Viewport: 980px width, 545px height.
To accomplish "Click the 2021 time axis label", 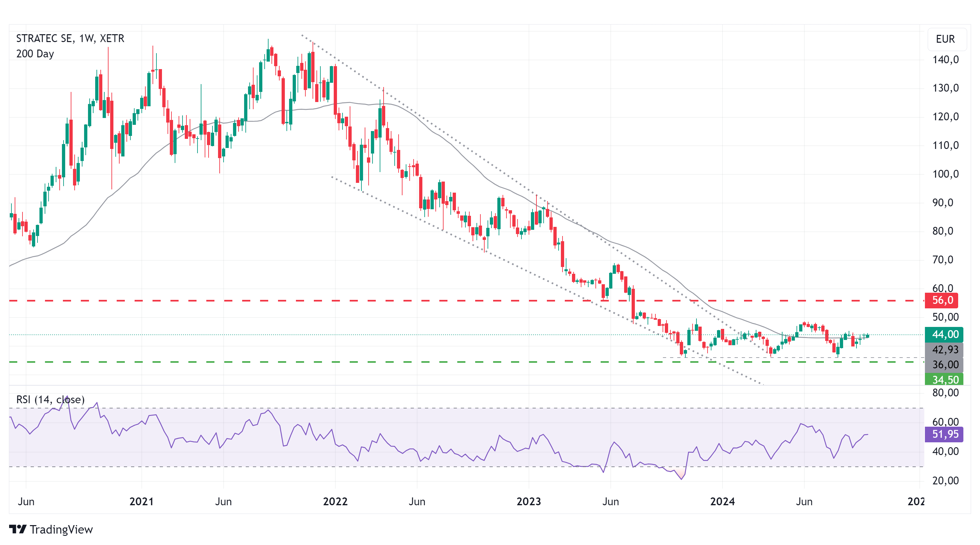I will pos(141,501).
